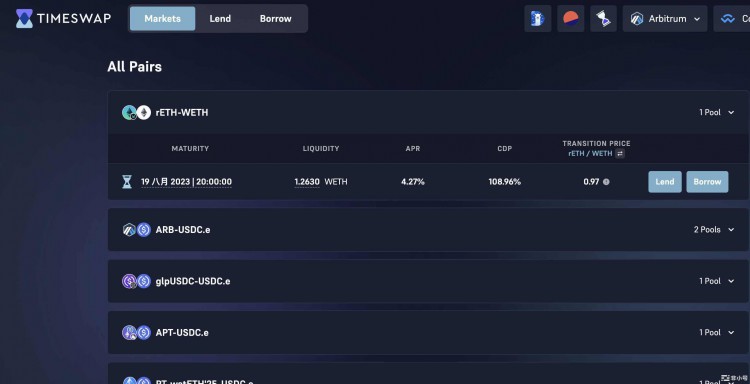Click the Arbitrum network logo icon
Viewport: 750px width, 384px height.
[637, 19]
